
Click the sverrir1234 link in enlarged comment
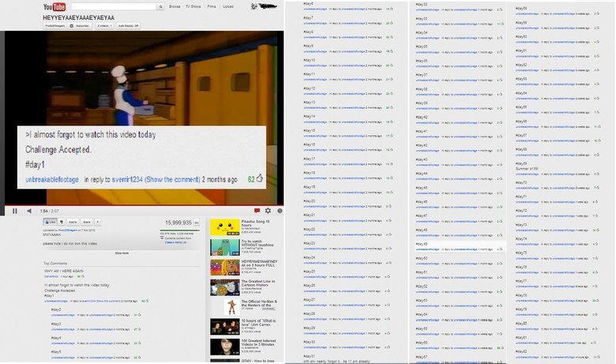click(x=127, y=179)
